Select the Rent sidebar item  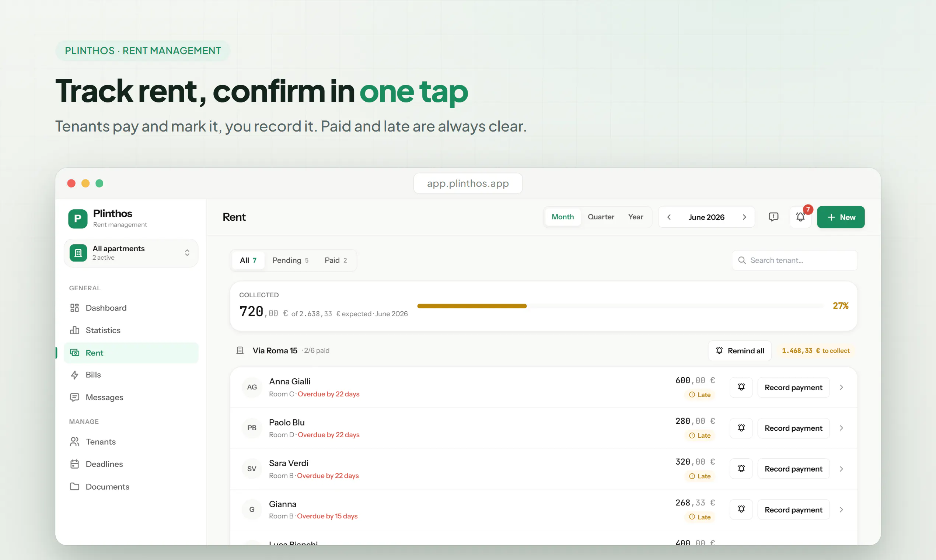pyautogui.click(x=131, y=353)
